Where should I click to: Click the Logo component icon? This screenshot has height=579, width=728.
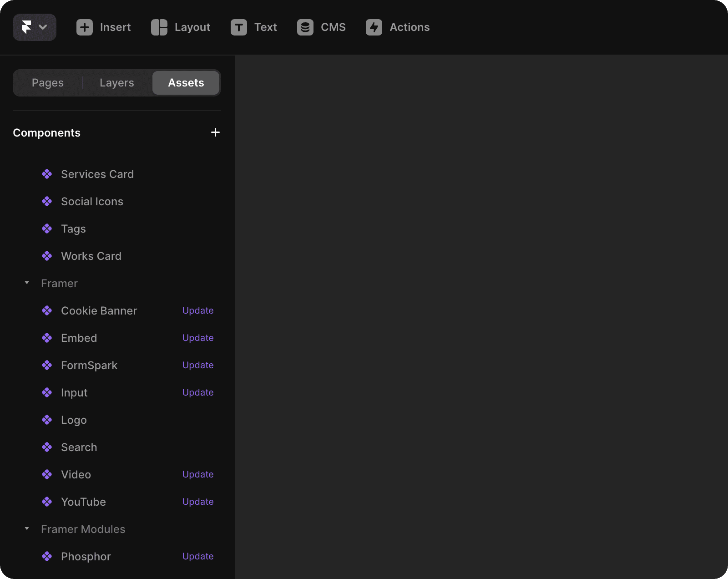click(x=47, y=420)
